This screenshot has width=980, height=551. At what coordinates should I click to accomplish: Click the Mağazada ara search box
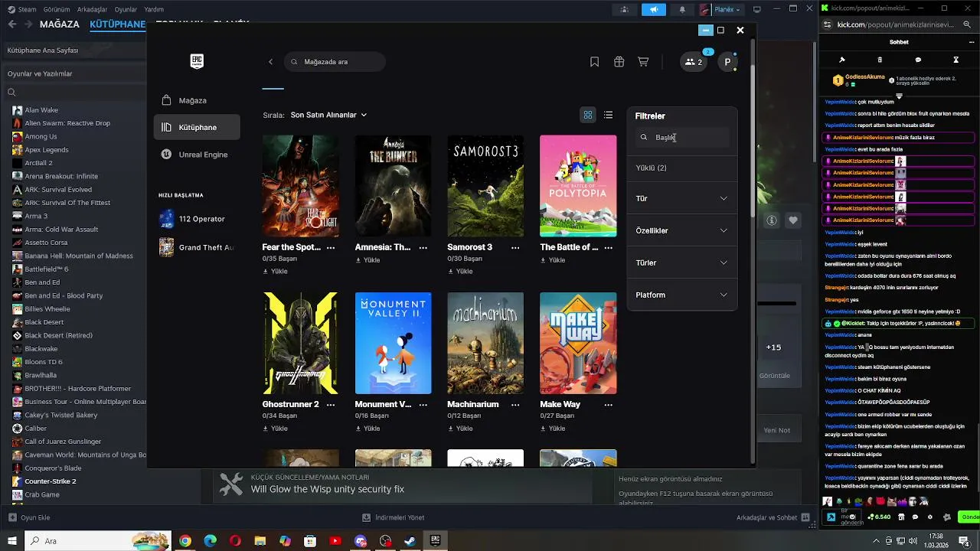click(x=335, y=62)
